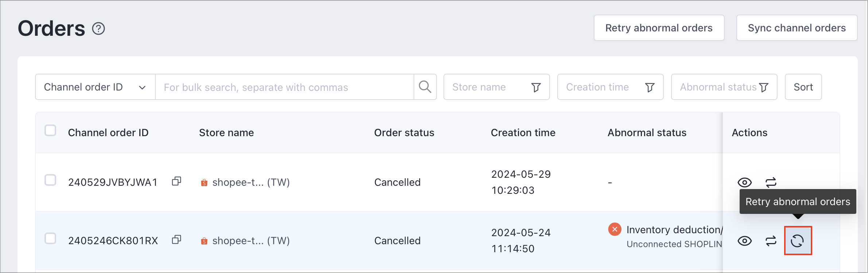Click the search magnifier icon
Screen dimensions: 868x273
425,87
